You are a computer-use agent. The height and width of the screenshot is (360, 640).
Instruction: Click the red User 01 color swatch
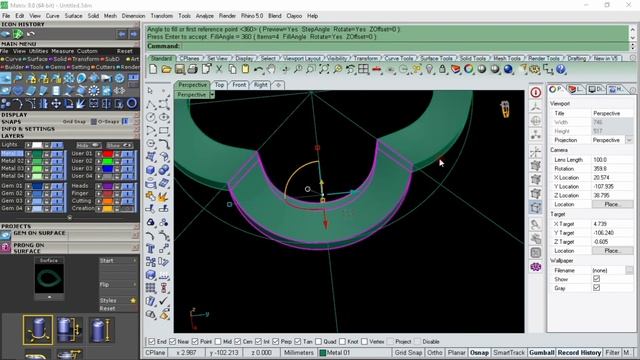[x=108, y=154]
